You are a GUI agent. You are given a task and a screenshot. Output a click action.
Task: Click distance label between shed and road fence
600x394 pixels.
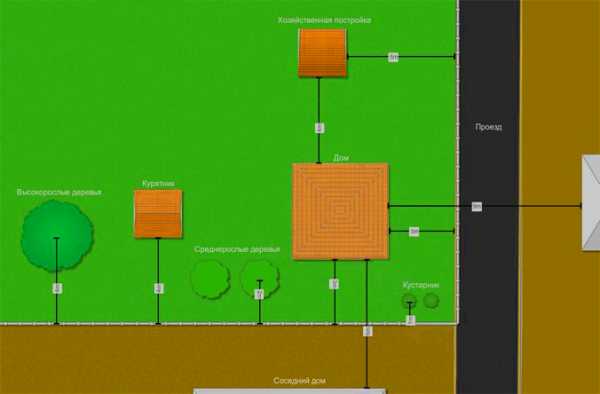(x=393, y=57)
